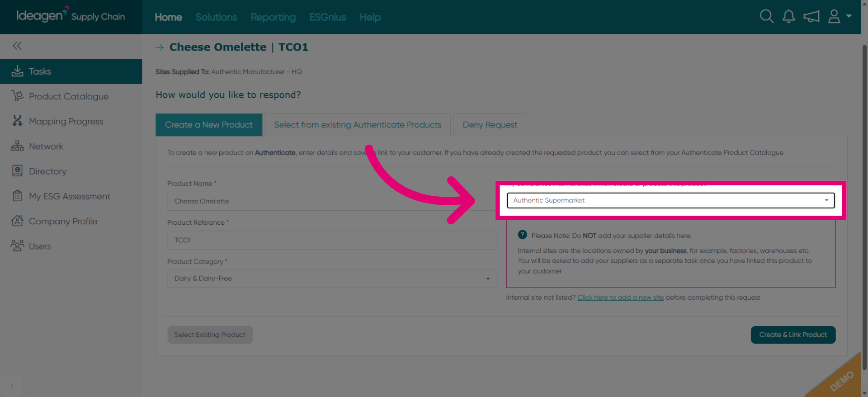Collapse the sidebar with double chevron
This screenshot has width=868, height=397.
tap(17, 46)
